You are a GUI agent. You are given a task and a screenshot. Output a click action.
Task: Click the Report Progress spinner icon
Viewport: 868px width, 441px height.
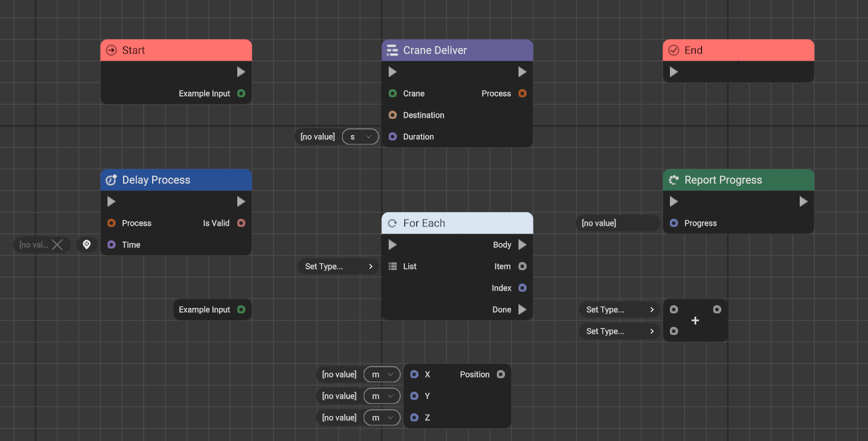(673, 180)
